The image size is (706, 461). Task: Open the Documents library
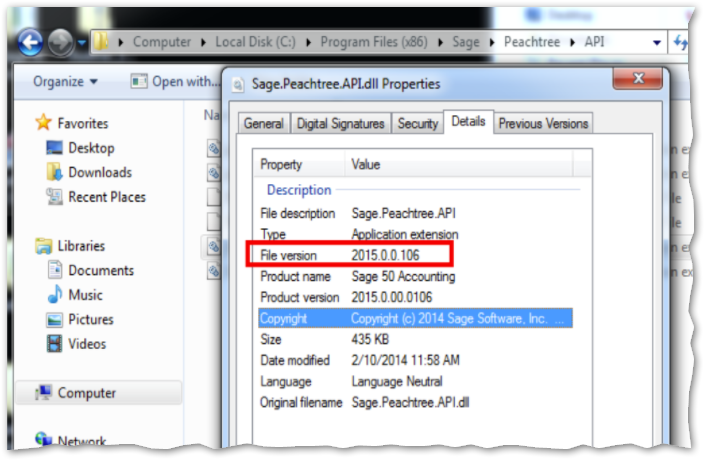click(101, 271)
